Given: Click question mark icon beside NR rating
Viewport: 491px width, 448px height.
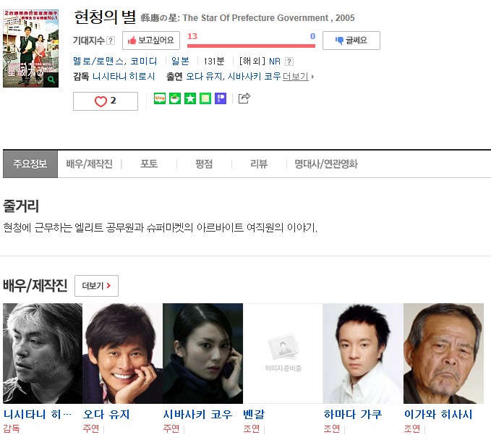Looking at the screenshot, I should pos(289,62).
